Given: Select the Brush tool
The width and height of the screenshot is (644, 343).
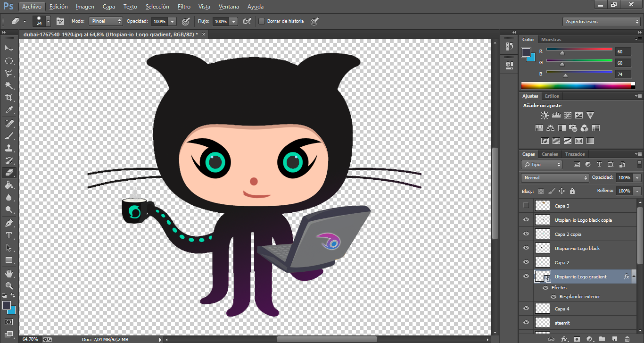Looking at the screenshot, I should pyautogui.click(x=9, y=136).
